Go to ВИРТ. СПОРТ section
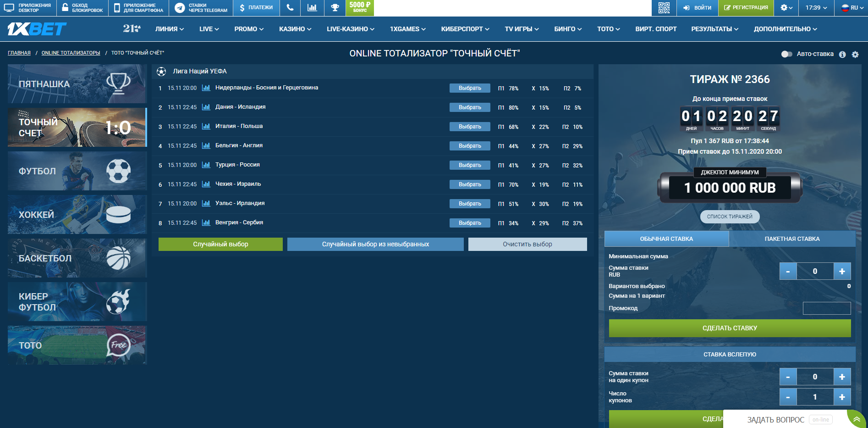This screenshot has height=428, width=868. (x=656, y=29)
